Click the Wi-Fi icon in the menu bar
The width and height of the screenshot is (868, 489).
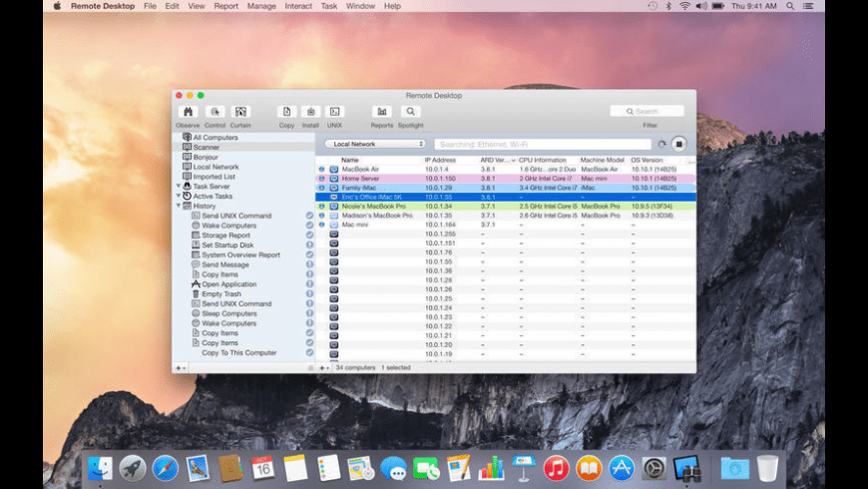pyautogui.click(x=684, y=6)
